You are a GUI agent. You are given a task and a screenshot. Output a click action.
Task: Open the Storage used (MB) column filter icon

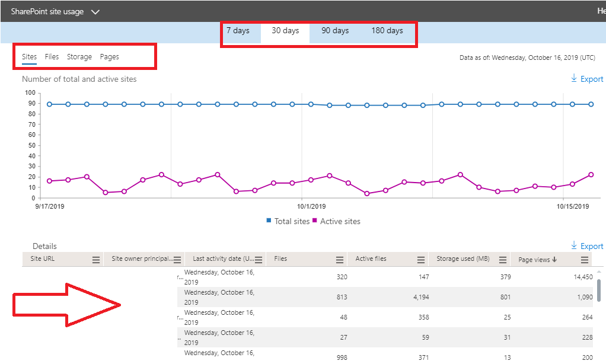pos(503,259)
